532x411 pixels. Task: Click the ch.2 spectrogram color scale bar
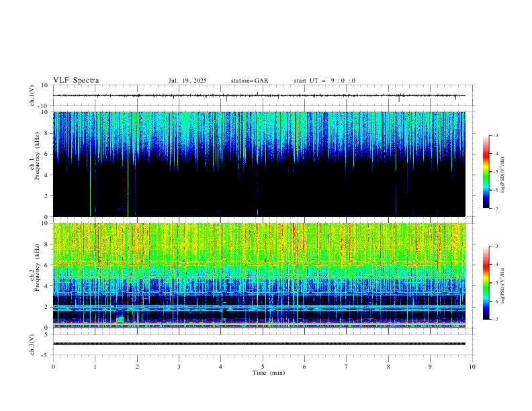(486, 283)
